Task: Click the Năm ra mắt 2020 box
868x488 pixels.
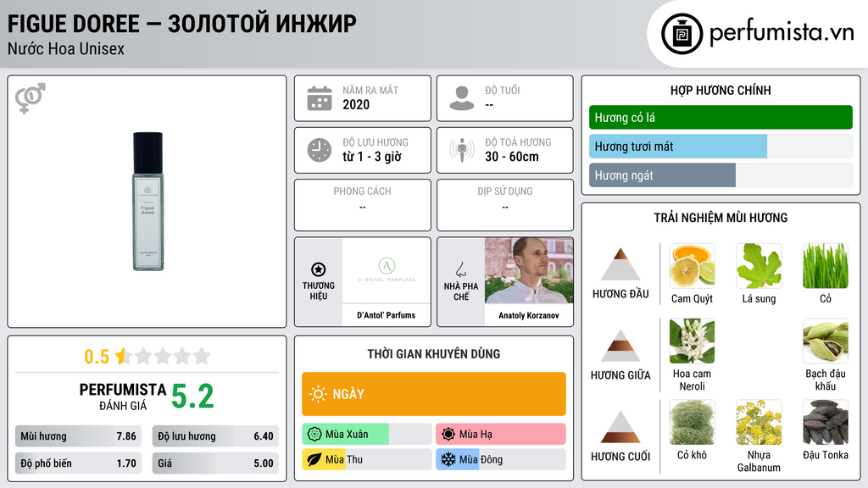Action: [x=363, y=98]
